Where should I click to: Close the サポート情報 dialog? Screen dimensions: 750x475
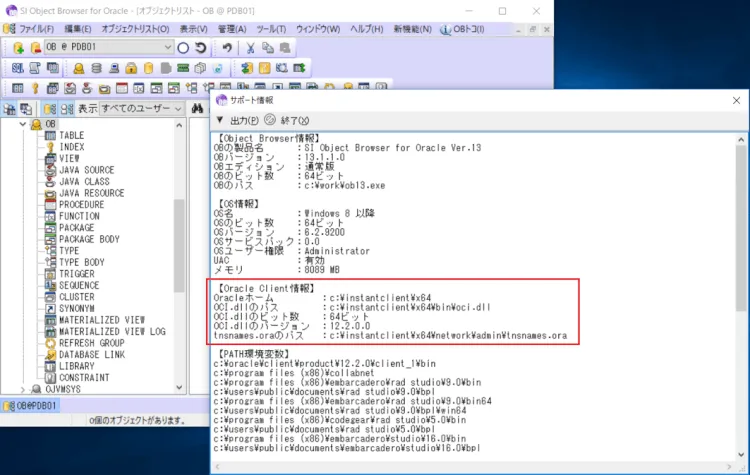coord(736,100)
